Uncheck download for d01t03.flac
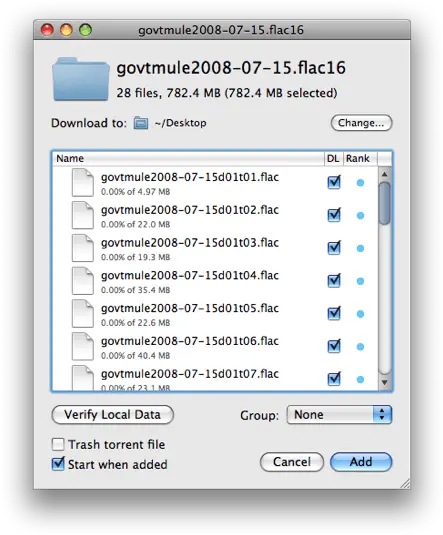 (x=334, y=248)
